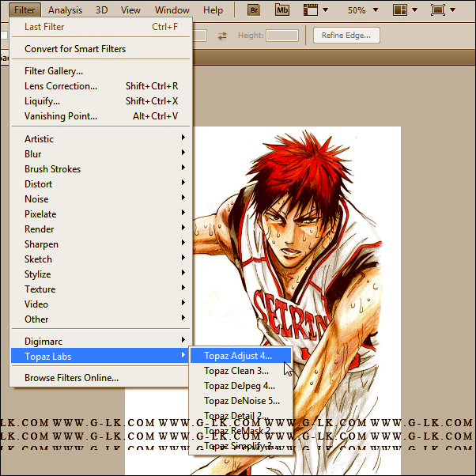This screenshot has width=476, height=476.
Task: Choose Lens Correction filter
Action: tap(100, 86)
